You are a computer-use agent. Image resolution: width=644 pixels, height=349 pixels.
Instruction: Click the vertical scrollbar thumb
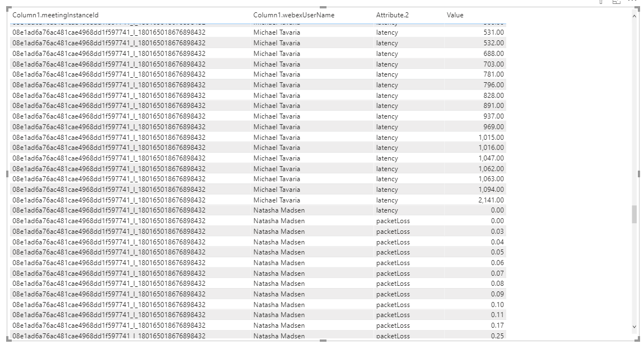click(634, 214)
